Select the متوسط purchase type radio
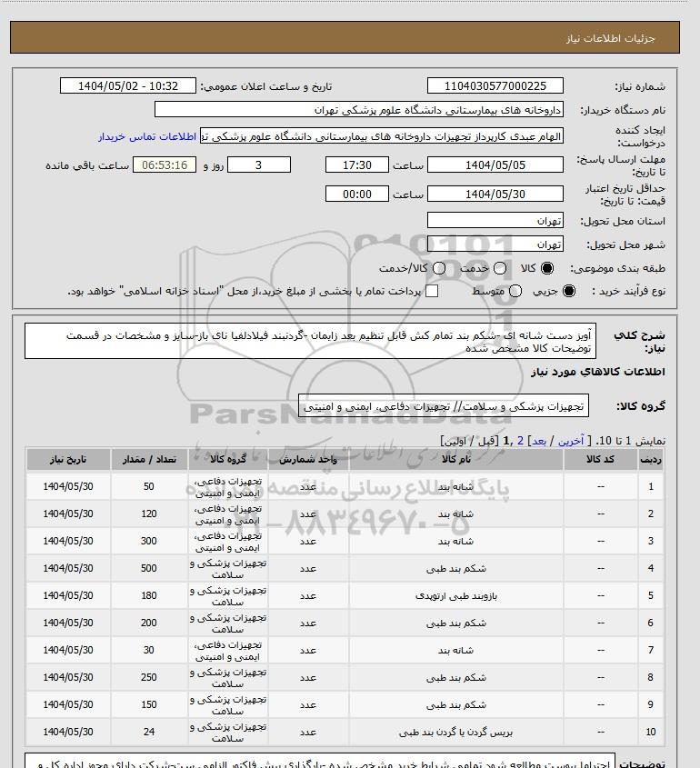The image size is (700, 768). pyautogui.click(x=515, y=291)
